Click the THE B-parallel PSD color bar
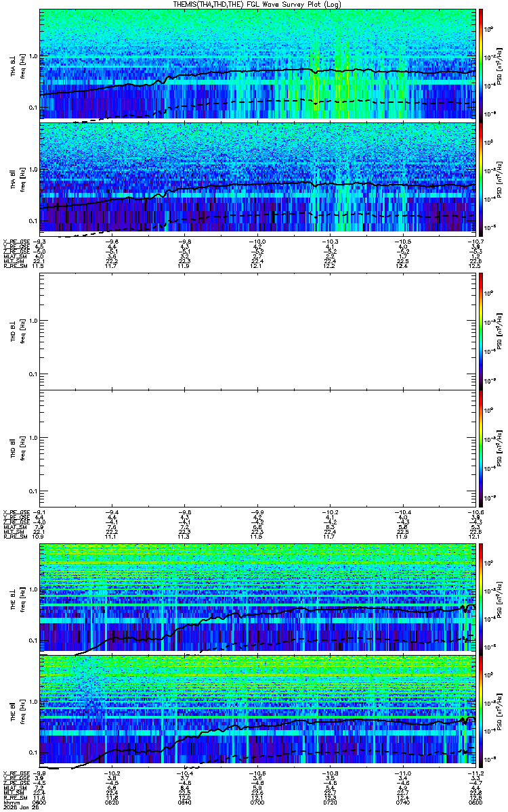508x812 pixels. pos(481,710)
